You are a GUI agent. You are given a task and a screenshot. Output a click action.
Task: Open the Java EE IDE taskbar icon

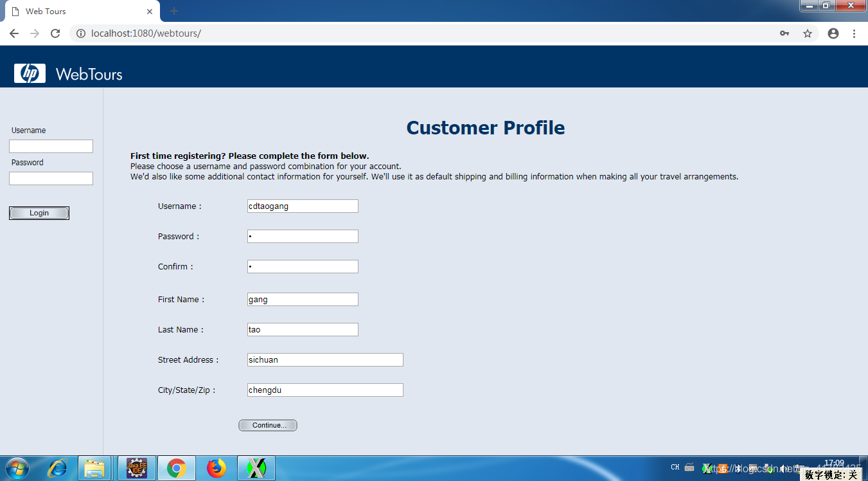click(136, 468)
